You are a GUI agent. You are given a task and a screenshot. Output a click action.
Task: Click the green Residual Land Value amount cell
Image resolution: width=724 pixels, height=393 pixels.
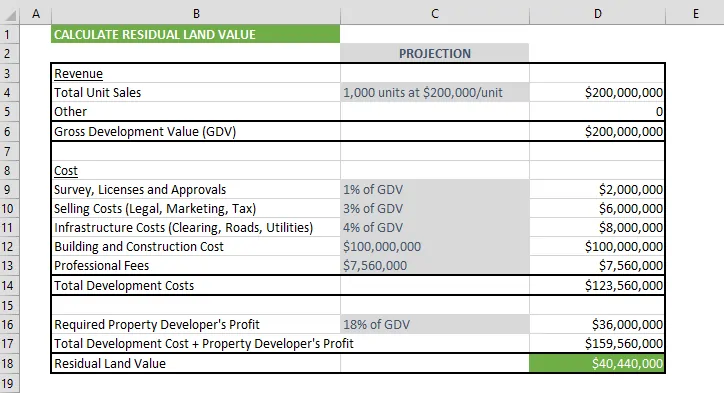597,363
